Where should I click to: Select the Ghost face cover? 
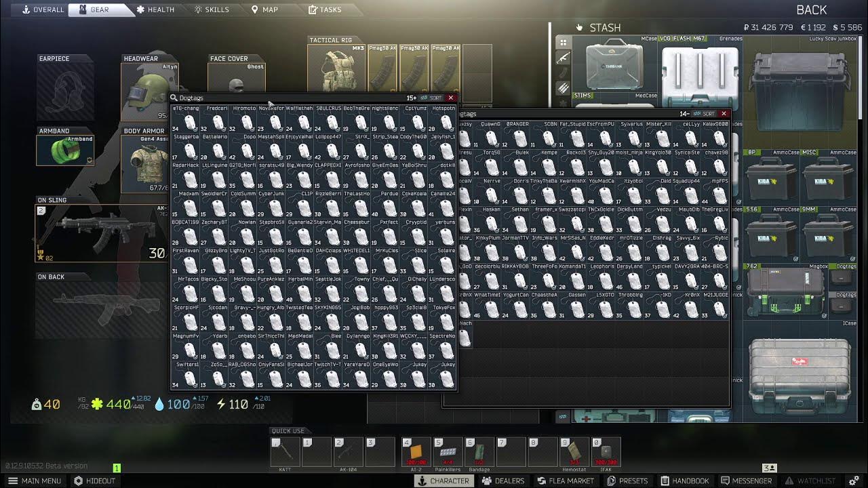pyautogui.click(x=237, y=78)
